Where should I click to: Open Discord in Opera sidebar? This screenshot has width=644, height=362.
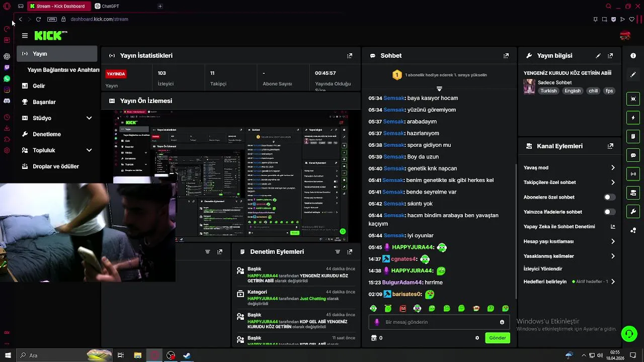click(7, 101)
